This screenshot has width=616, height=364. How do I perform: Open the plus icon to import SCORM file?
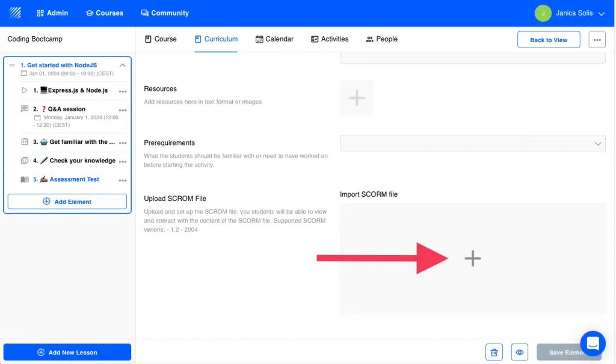point(473,258)
